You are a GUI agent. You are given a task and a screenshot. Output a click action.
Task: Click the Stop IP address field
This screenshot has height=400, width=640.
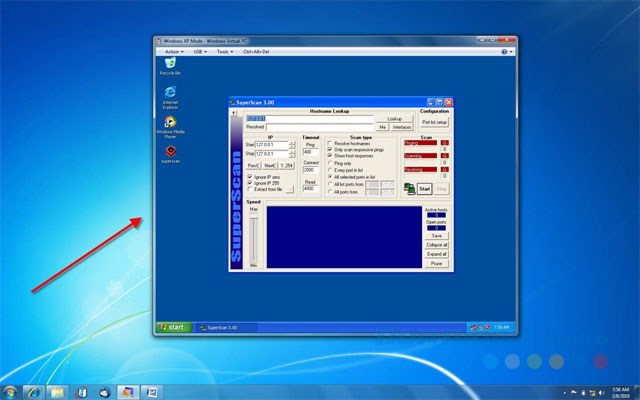coord(272,154)
